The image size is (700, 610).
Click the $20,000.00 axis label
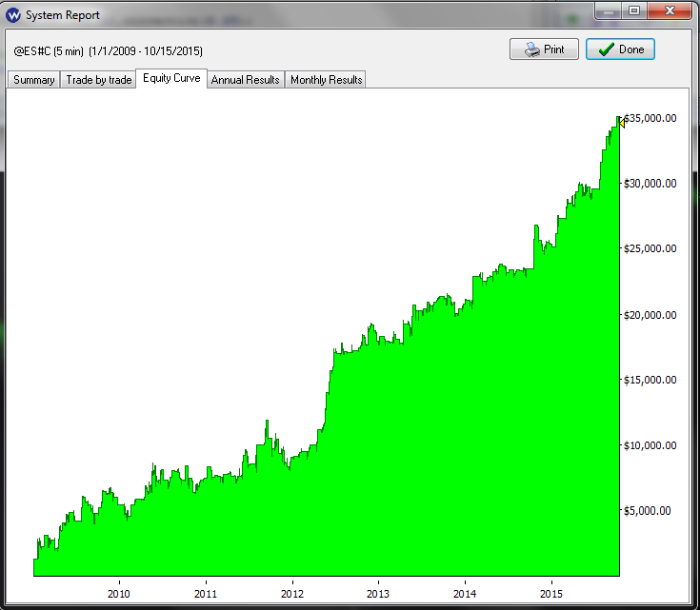(x=650, y=315)
